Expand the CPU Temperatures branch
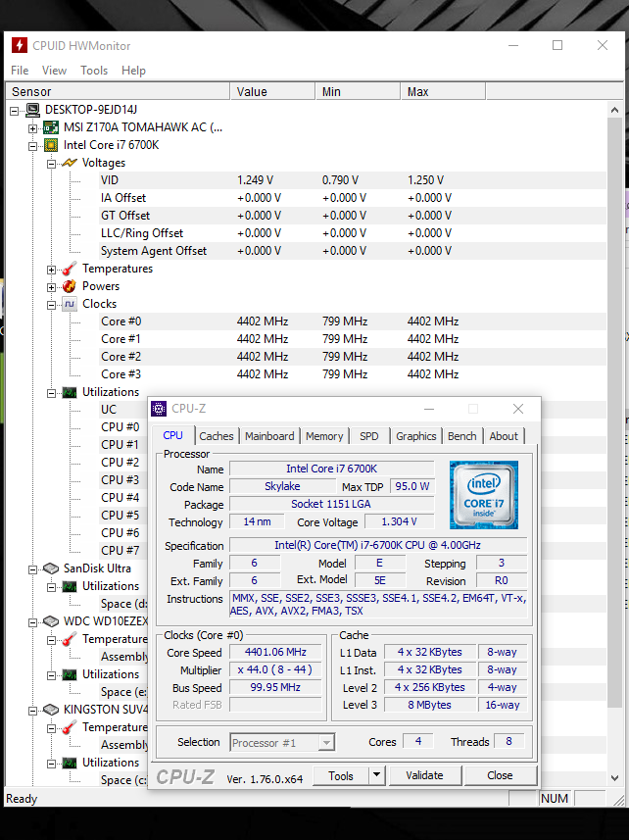Image resolution: width=629 pixels, height=840 pixels. click(x=52, y=270)
